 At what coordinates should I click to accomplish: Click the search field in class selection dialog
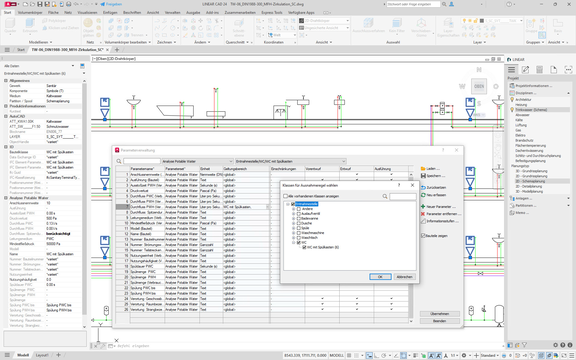click(403, 197)
